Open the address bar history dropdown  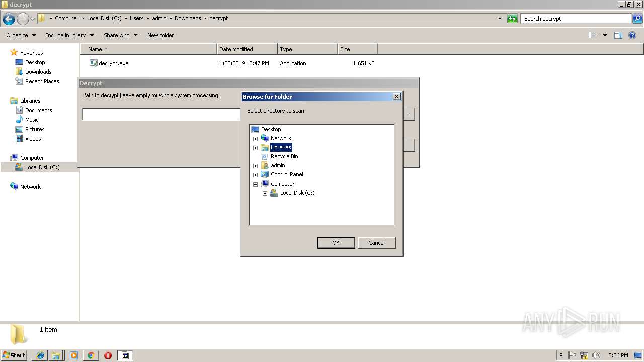[x=500, y=19]
